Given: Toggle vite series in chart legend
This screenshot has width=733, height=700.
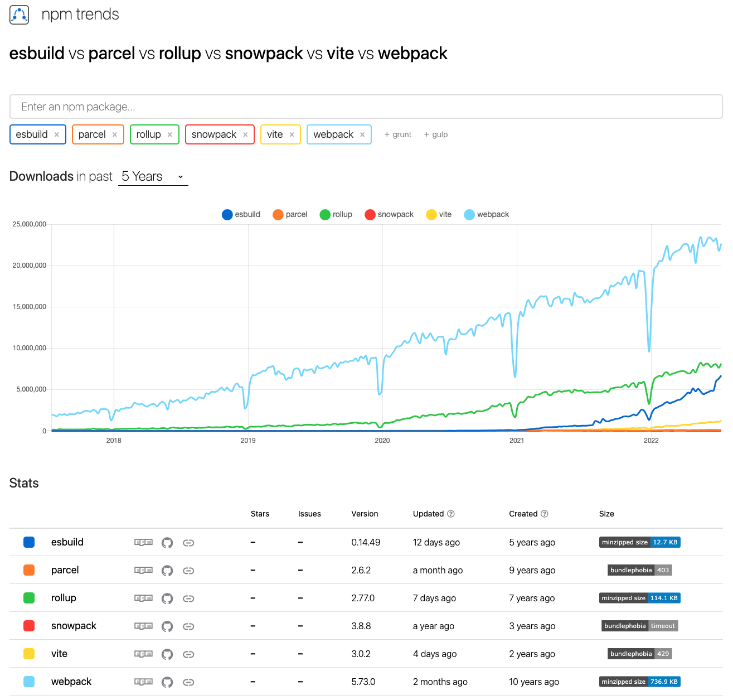Looking at the screenshot, I should (439, 215).
